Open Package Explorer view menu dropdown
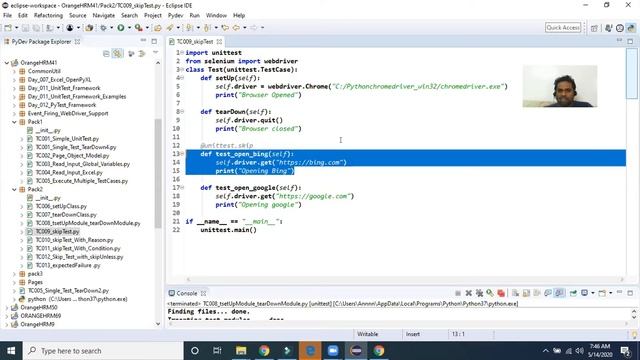 click(156, 53)
